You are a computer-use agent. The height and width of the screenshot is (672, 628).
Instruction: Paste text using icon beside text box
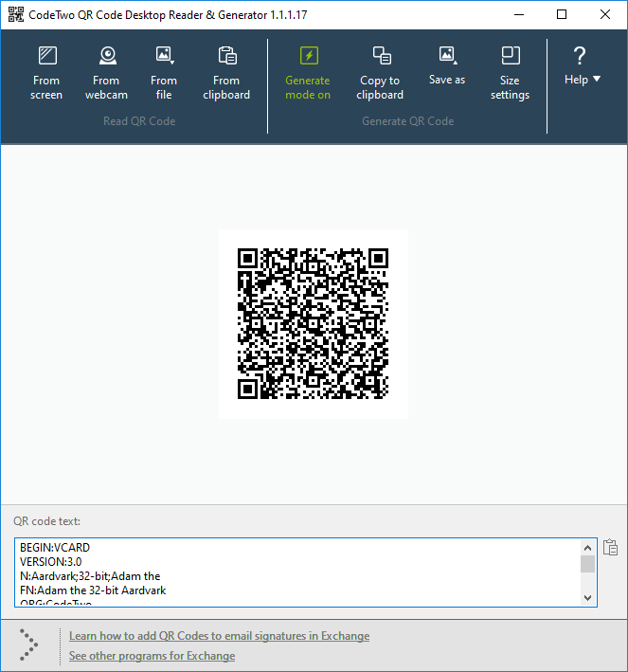pyautogui.click(x=610, y=547)
